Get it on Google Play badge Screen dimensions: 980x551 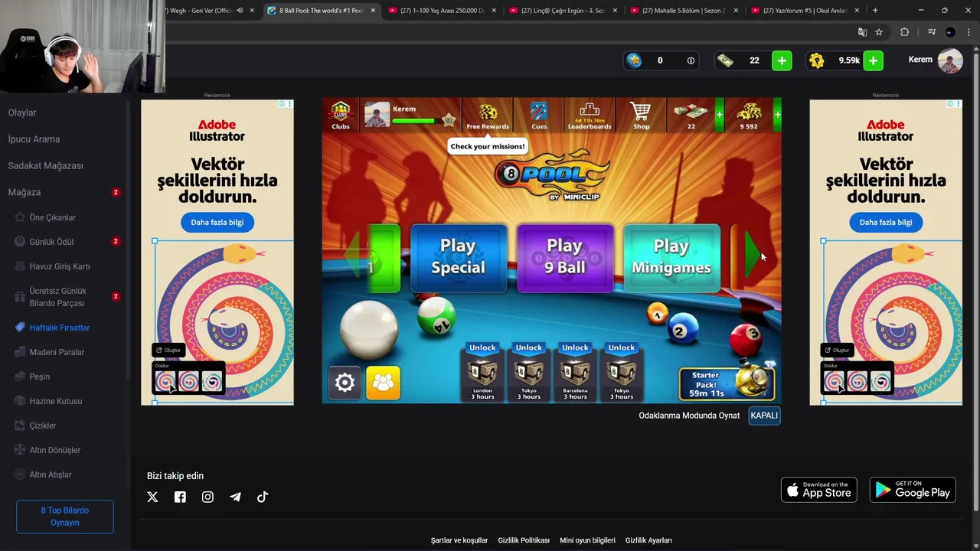913,490
